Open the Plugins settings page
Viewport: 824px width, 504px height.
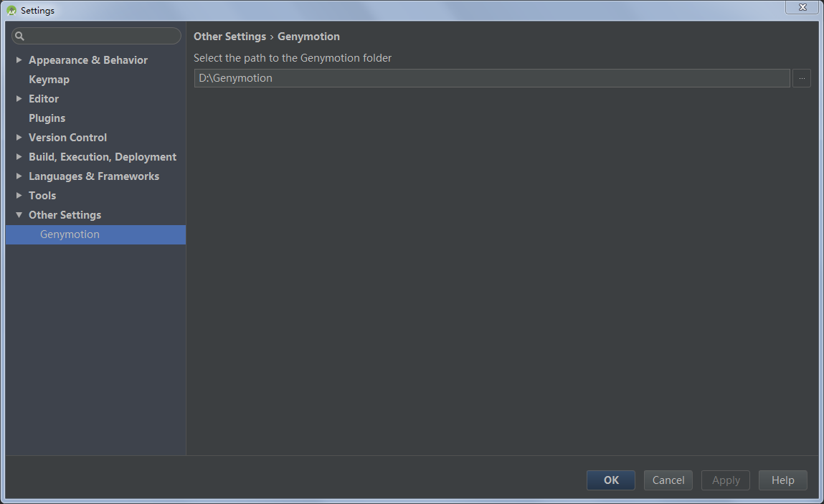[47, 118]
